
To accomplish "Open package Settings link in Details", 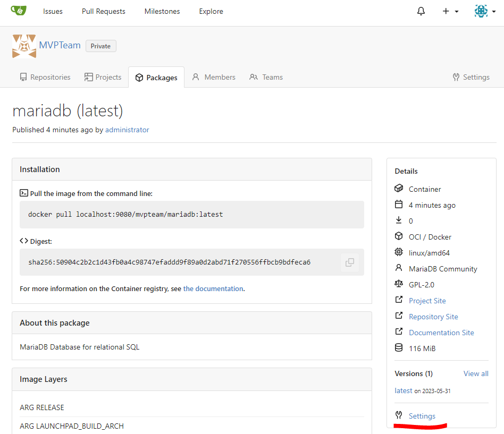I will coord(422,416).
